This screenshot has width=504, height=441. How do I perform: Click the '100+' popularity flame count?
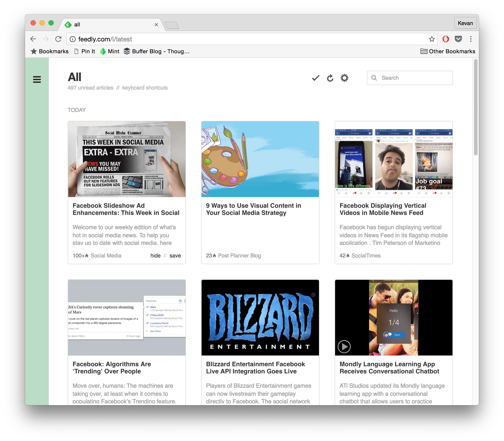80,255
